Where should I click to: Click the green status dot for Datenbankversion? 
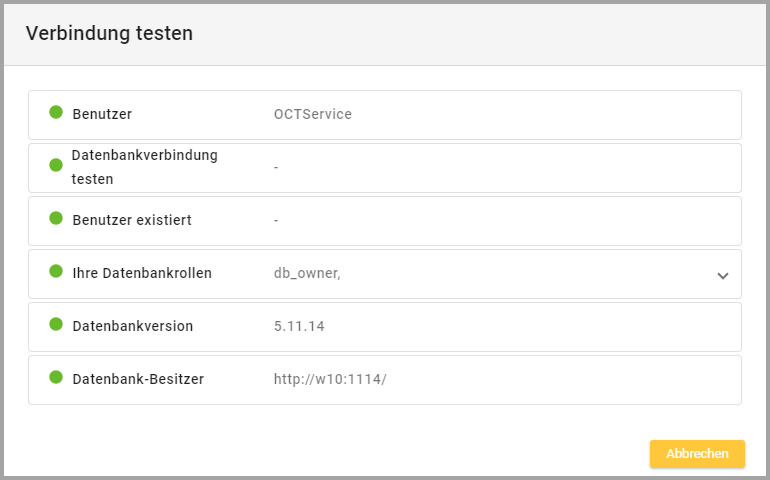click(x=56, y=325)
